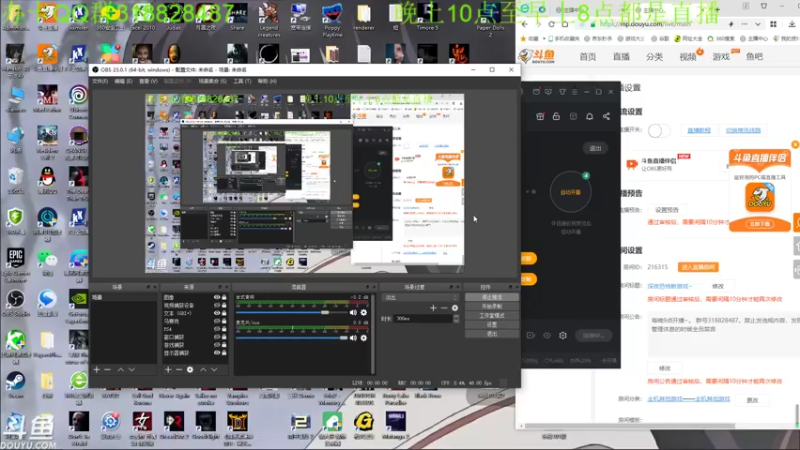Open microphone/Aux settings gear in mixer
Screen dimensions: 800x450
coord(364,338)
